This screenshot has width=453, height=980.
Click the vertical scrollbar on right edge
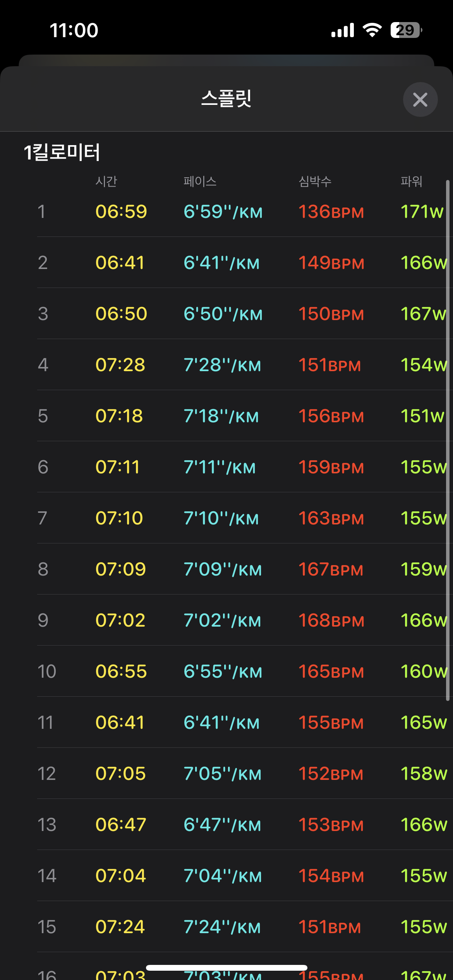(x=448, y=441)
